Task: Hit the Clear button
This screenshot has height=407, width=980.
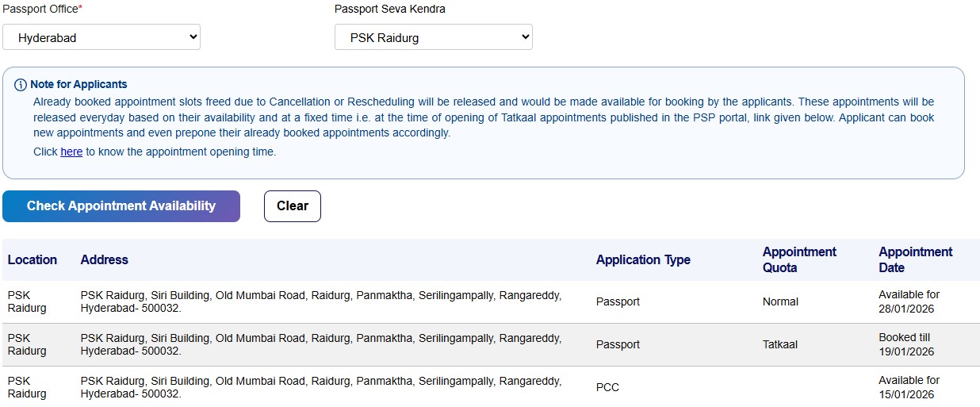Action: coord(292,206)
